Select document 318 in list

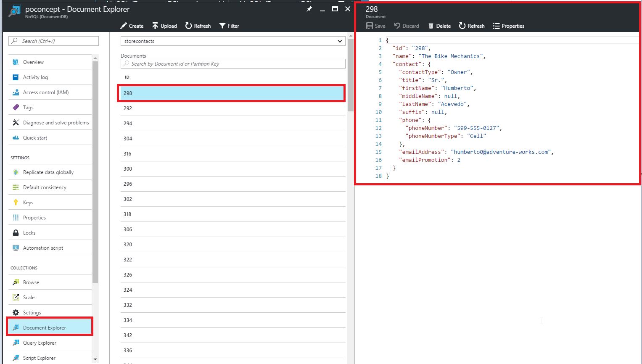[233, 214]
